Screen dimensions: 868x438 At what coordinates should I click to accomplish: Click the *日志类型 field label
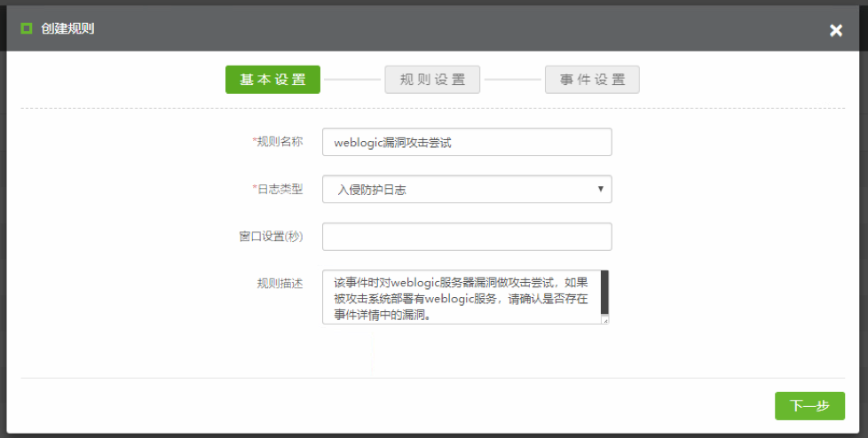[x=278, y=189]
